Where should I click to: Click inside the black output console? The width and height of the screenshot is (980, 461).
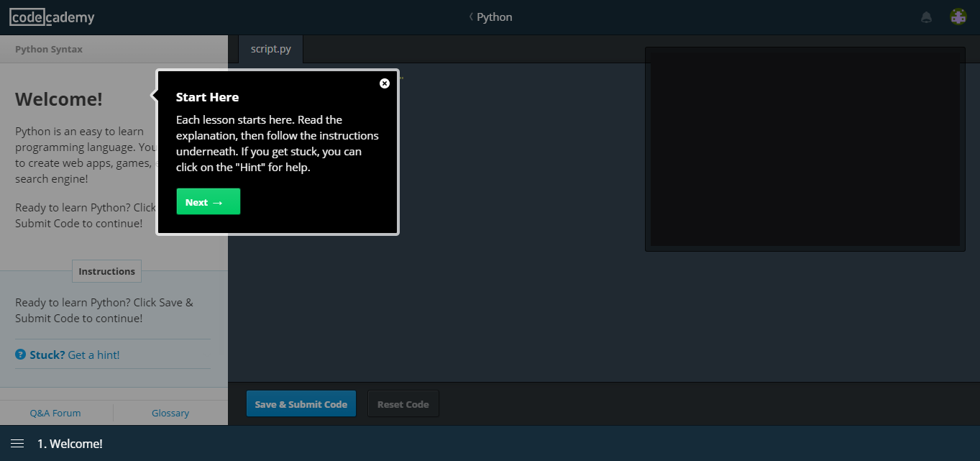coord(805,150)
